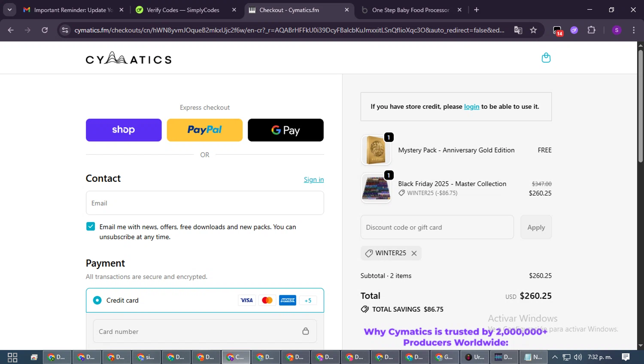Click the Mystery Pack Gold Edition thumbnail
This screenshot has height=364, width=644.
pyautogui.click(x=376, y=150)
